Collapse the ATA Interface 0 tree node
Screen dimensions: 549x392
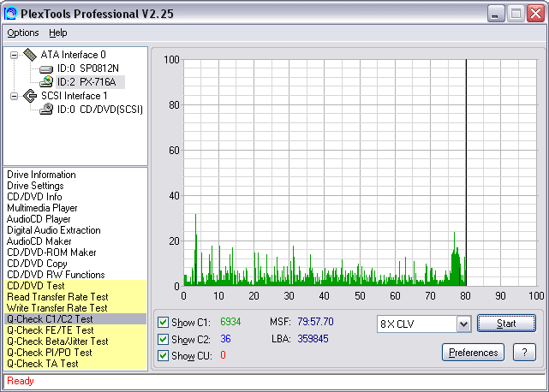(14, 55)
